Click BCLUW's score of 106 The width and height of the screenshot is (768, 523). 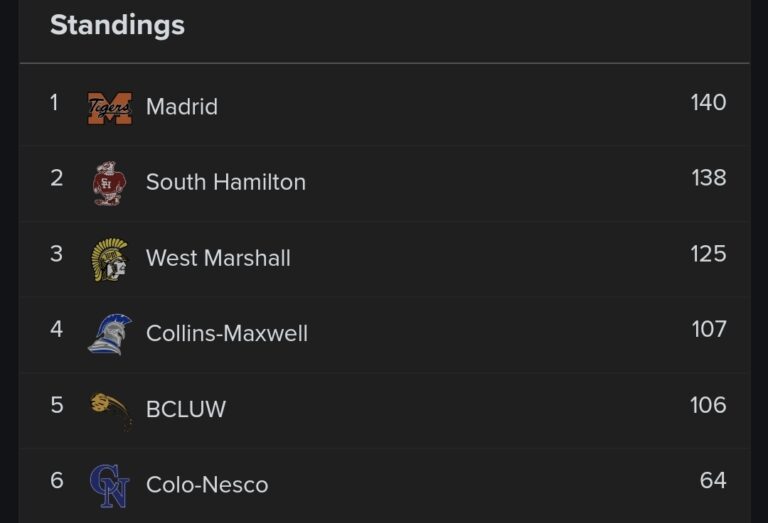click(708, 405)
